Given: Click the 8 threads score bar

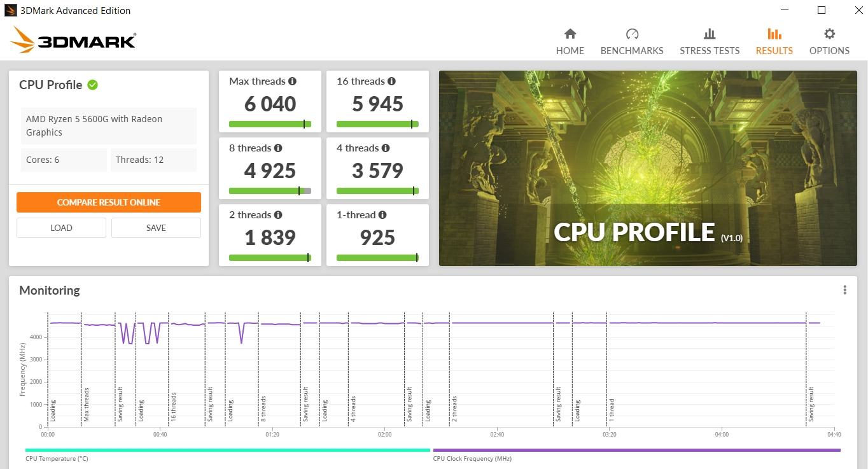Looking at the screenshot, I should (270, 191).
